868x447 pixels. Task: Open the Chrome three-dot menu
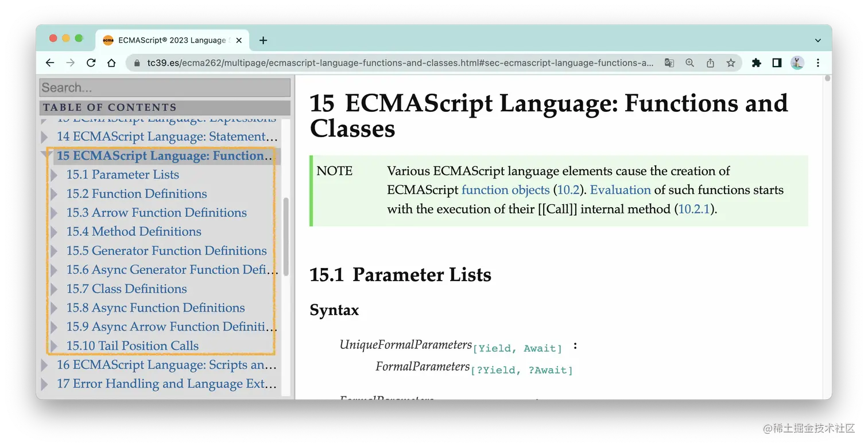tap(818, 63)
